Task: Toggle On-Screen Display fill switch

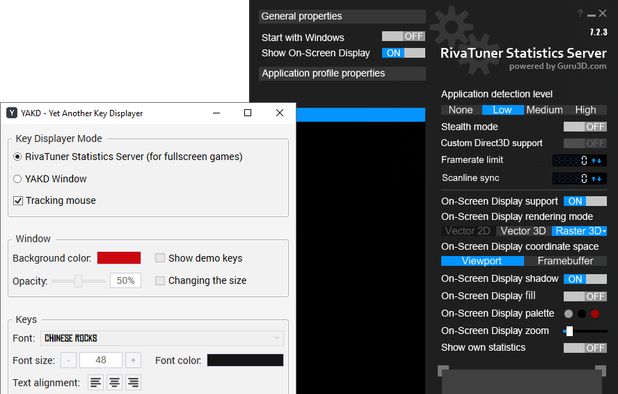Action: [x=585, y=296]
